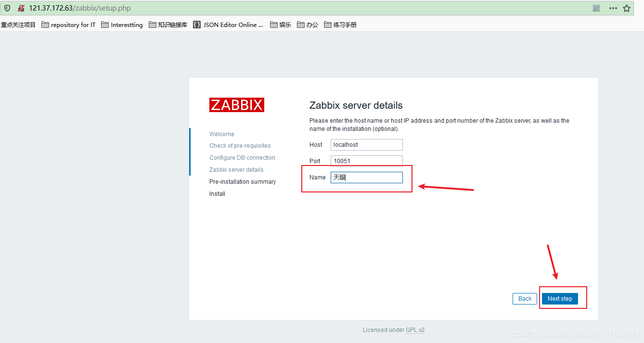
Task: Click the URL in the address bar
Action: [79, 8]
